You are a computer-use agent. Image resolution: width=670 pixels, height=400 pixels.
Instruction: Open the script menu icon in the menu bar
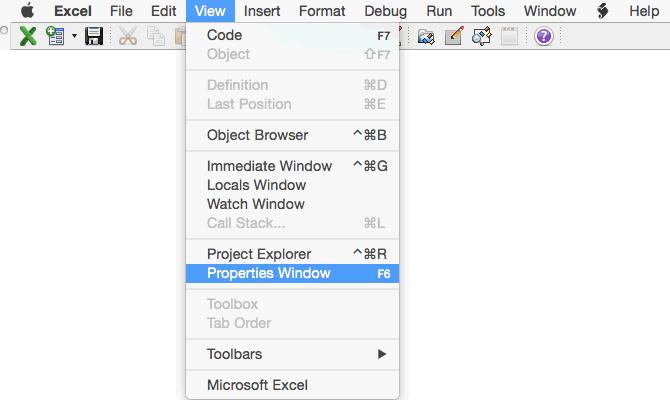(602, 11)
